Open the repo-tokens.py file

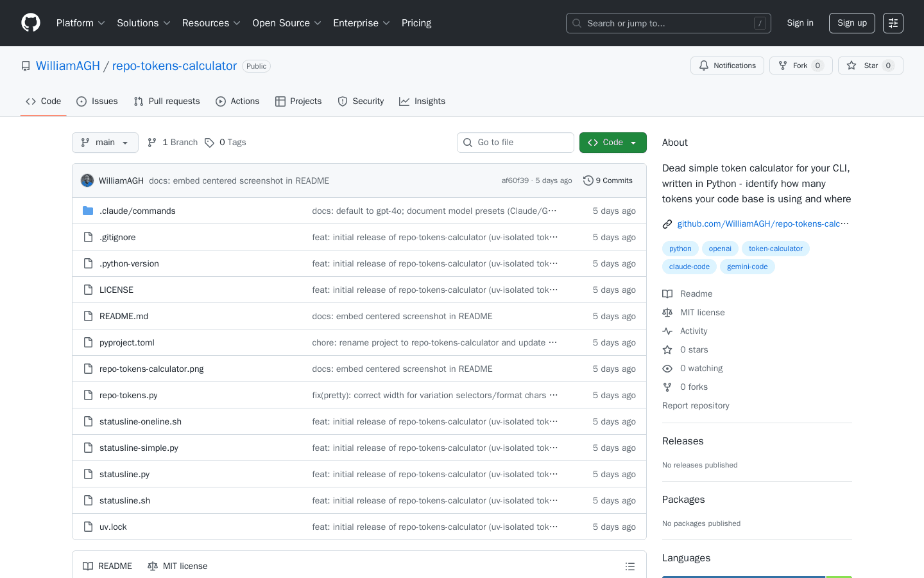pyautogui.click(x=128, y=395)
